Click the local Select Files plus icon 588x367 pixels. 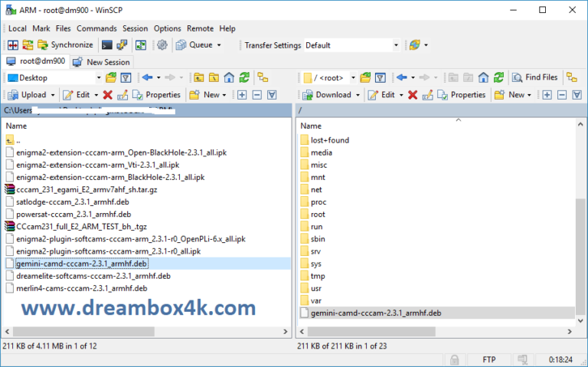[x=242, y=95]
